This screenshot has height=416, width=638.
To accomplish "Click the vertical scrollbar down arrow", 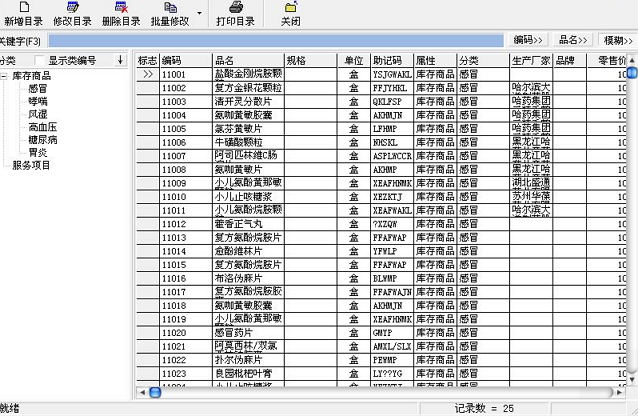I will [x=632, y=379].
